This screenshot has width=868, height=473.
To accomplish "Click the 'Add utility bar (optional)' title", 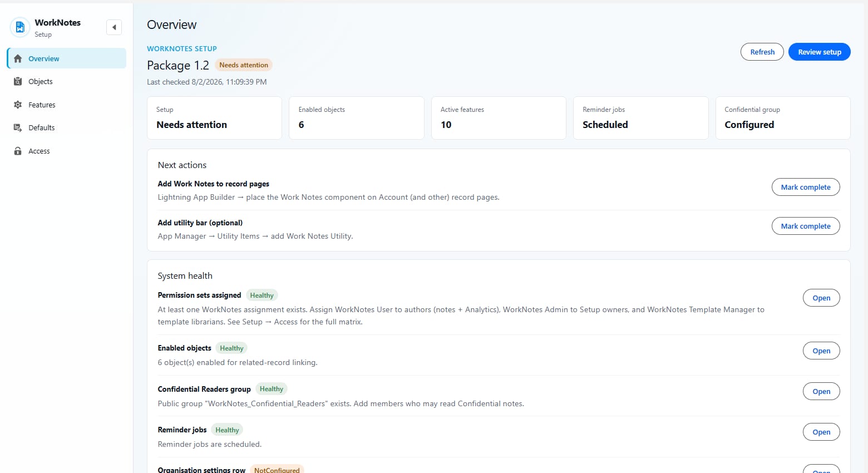I will coord(200,223).
